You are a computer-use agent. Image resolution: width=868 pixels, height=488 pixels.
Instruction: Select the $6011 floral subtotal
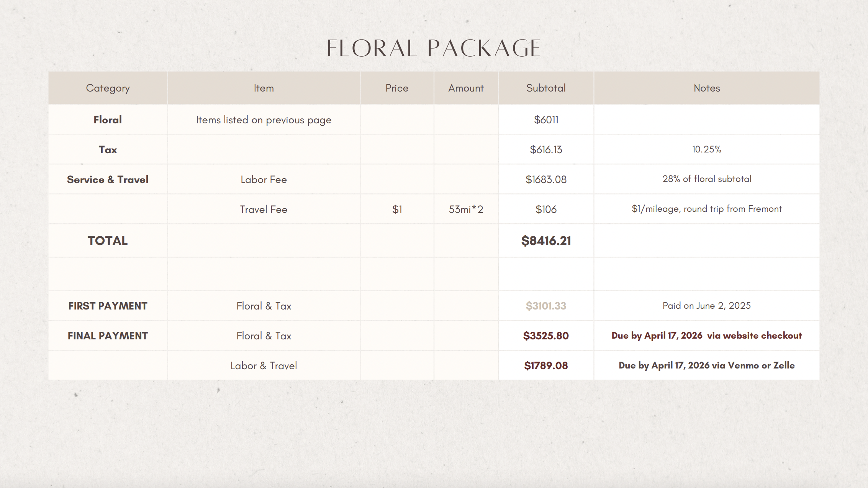[x=546, y=120]
